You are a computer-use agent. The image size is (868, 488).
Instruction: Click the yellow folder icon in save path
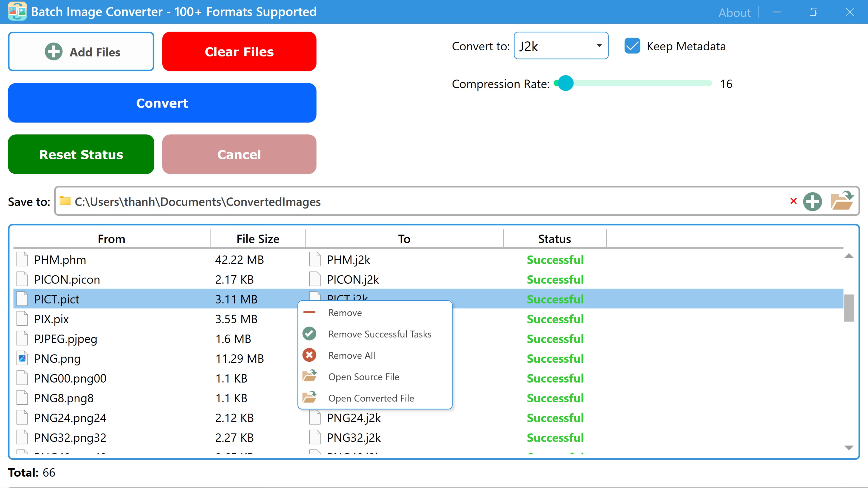tap(65, 201)
